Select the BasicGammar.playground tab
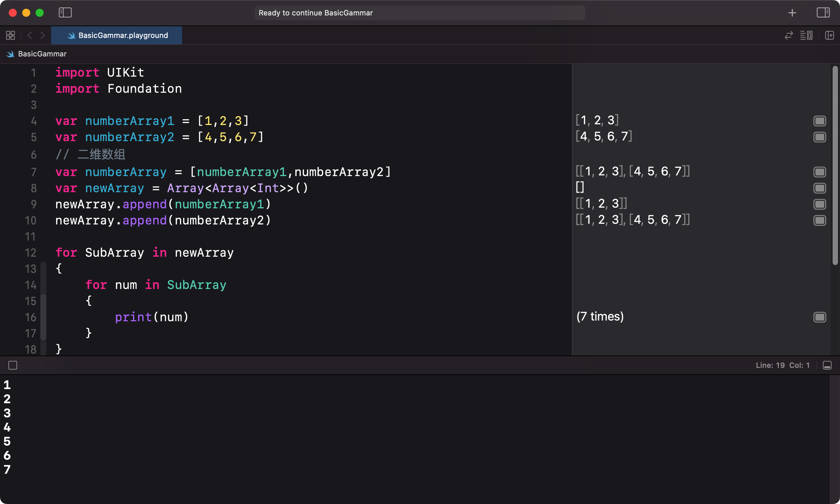This screenshot has height=504, width=840. pos(117,35)
